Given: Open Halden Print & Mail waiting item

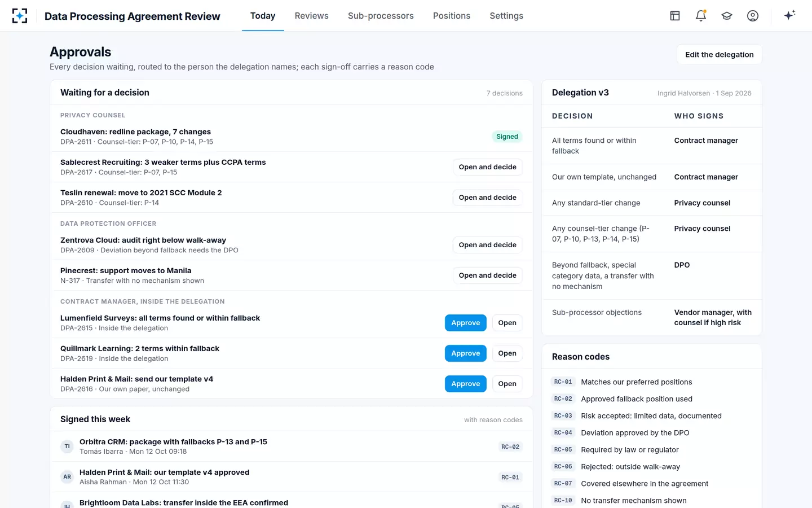Looking at the screenshot, I should (x=507, y=384).
